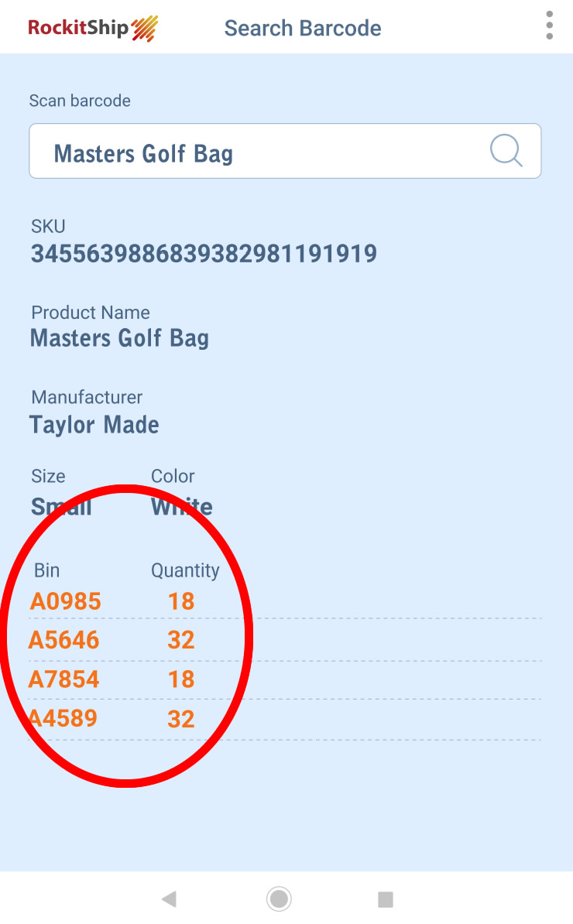The image size is (573, 924).
Task: Click quantity 32 for bin A4589
Action: [x=181, y=719]
